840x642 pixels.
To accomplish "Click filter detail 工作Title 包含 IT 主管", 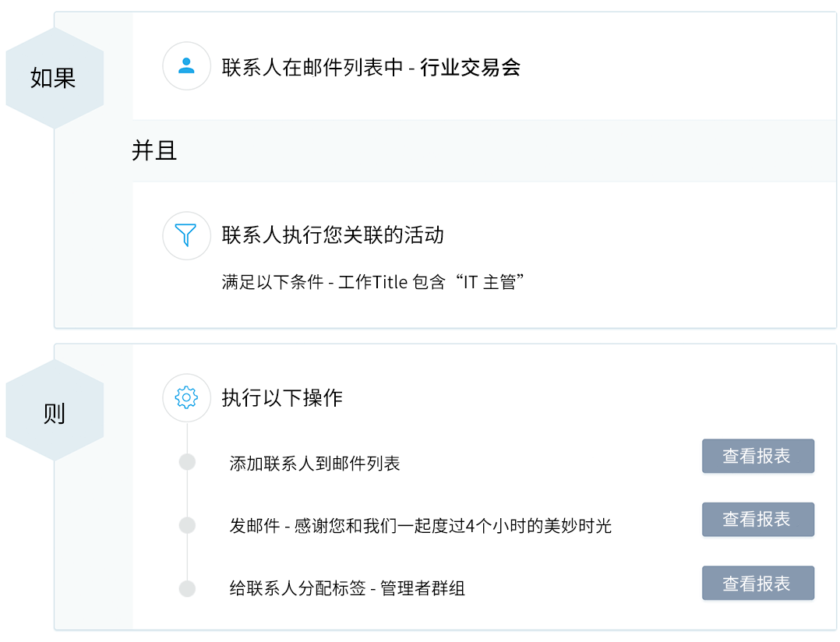I will point(372,282).
